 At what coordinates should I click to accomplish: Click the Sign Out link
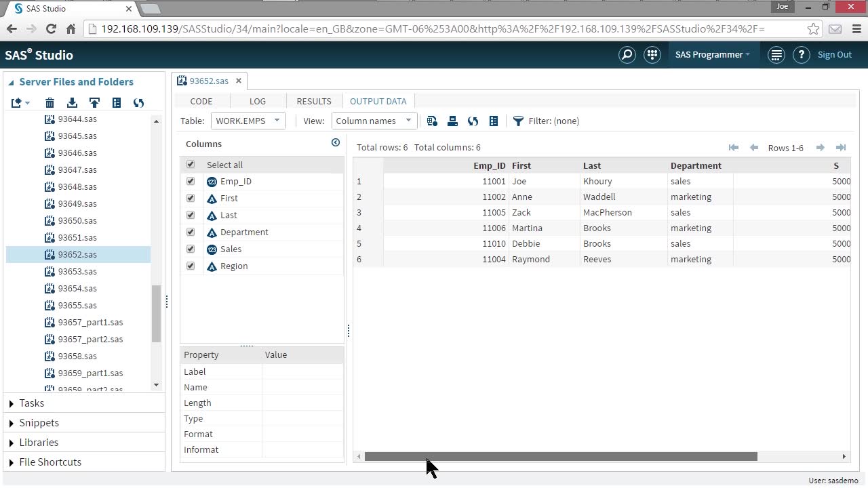pos(834,55)
